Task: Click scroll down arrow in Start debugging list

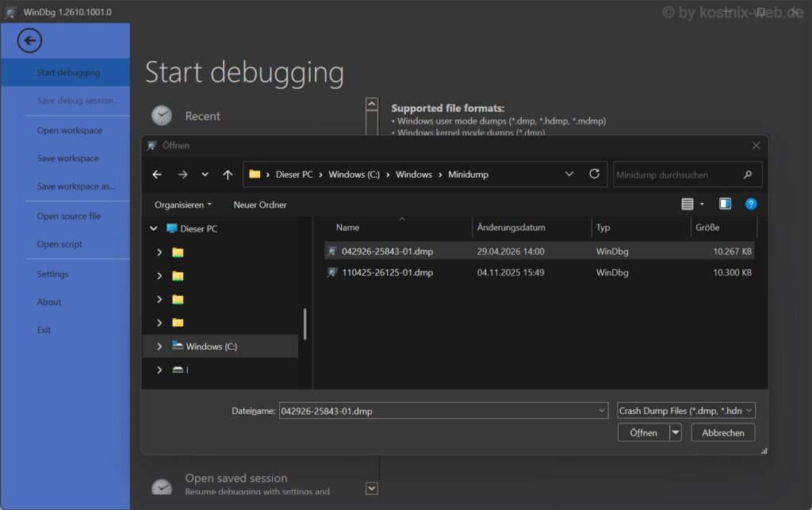Action: coord(371,489)
